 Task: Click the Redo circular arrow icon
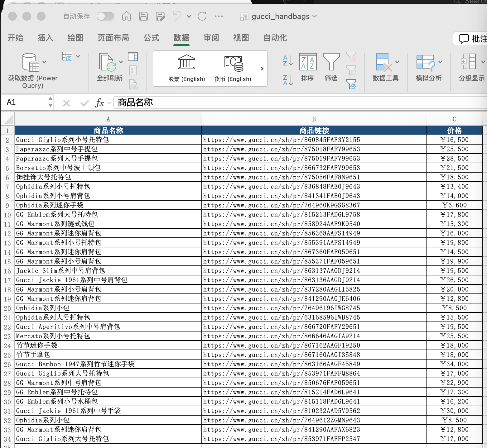[202, 16]
